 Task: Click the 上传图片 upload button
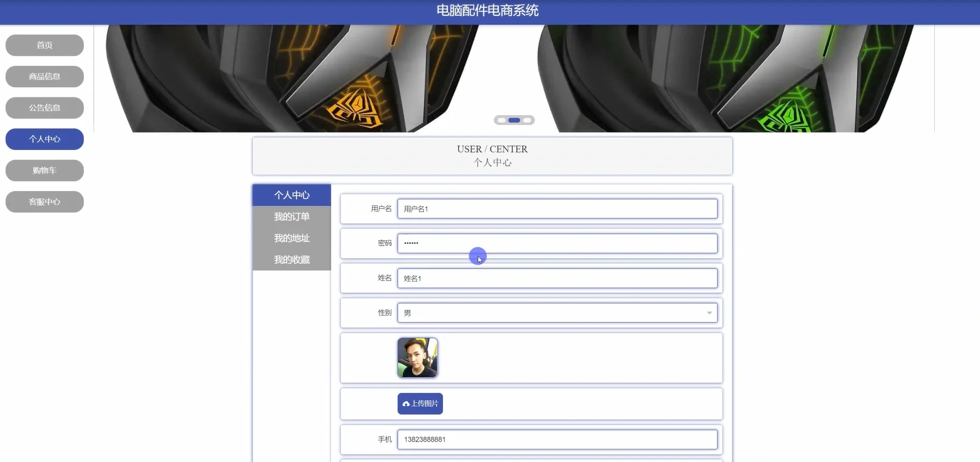[420, 404]
